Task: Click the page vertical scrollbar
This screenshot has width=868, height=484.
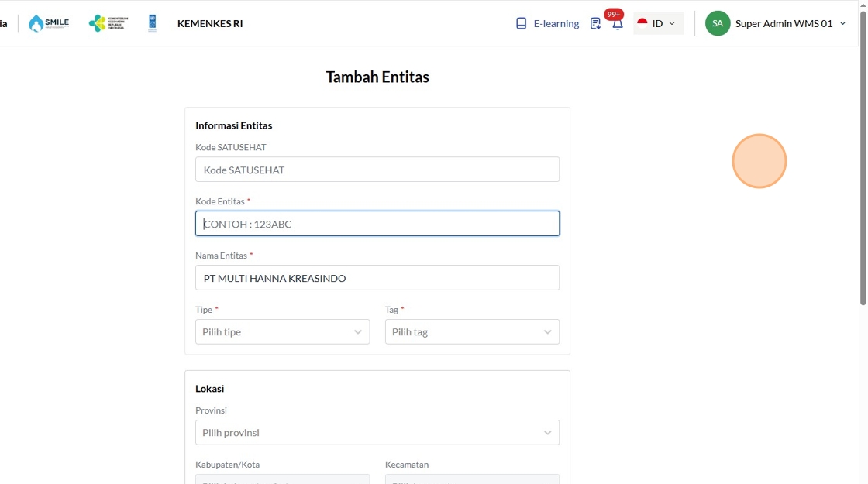Action: pyautogui.click(x=863, y=155)
